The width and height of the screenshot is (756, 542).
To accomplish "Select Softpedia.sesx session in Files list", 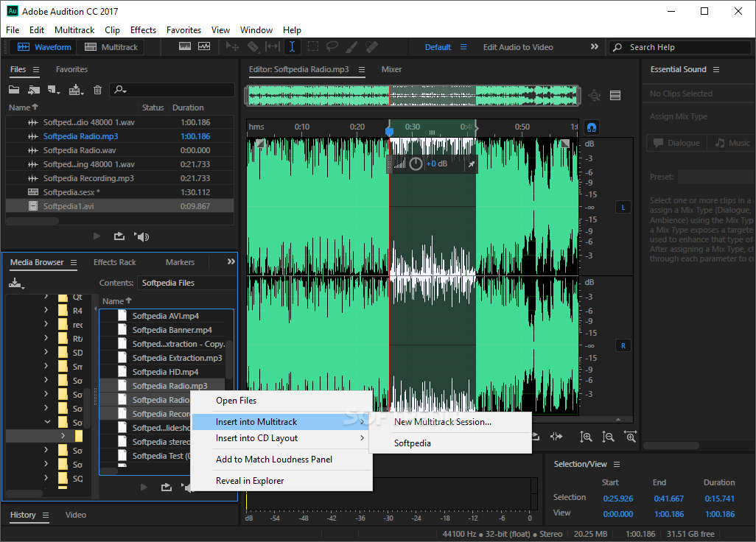I will (119, 192).
